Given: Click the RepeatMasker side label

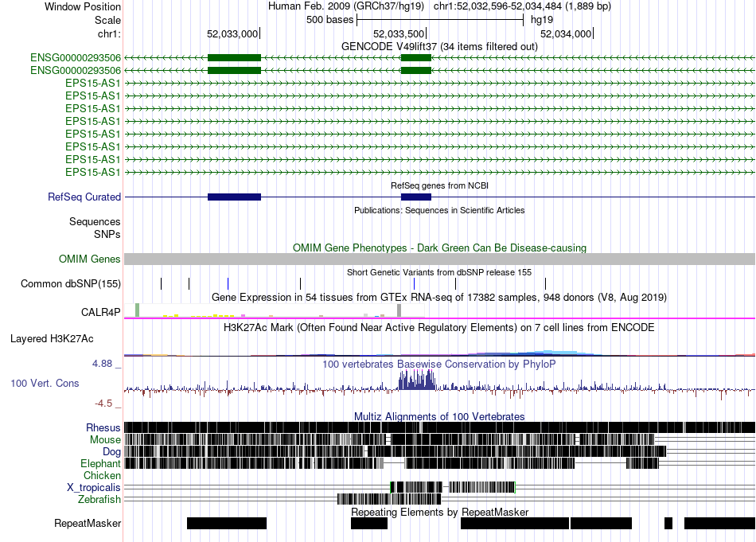Looking at the screenshot, I should [88, 523].
